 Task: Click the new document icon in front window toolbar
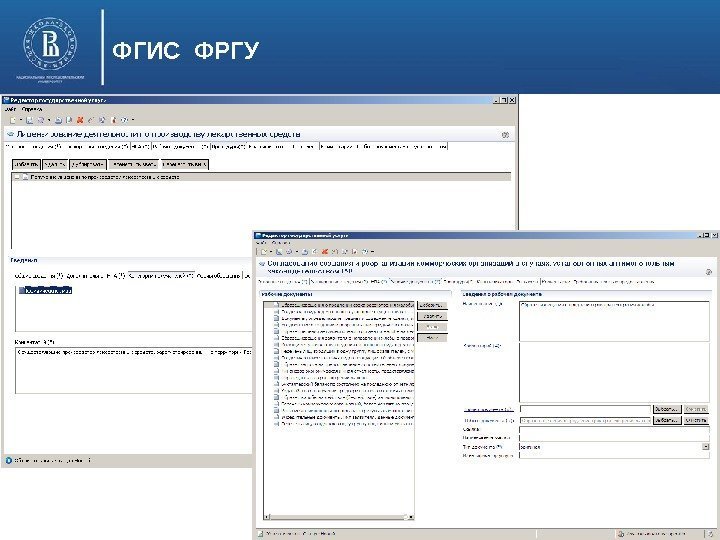[264, 252]
